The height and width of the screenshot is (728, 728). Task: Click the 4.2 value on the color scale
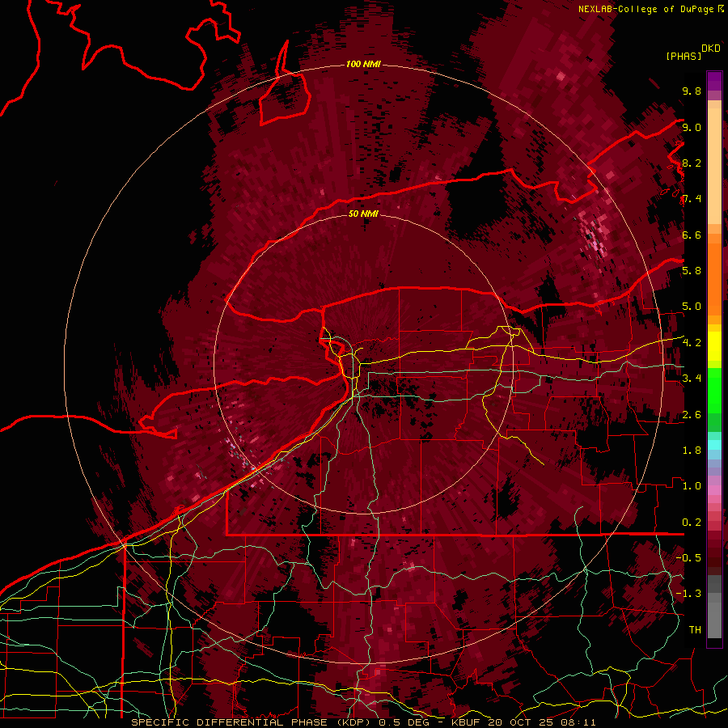692,343
